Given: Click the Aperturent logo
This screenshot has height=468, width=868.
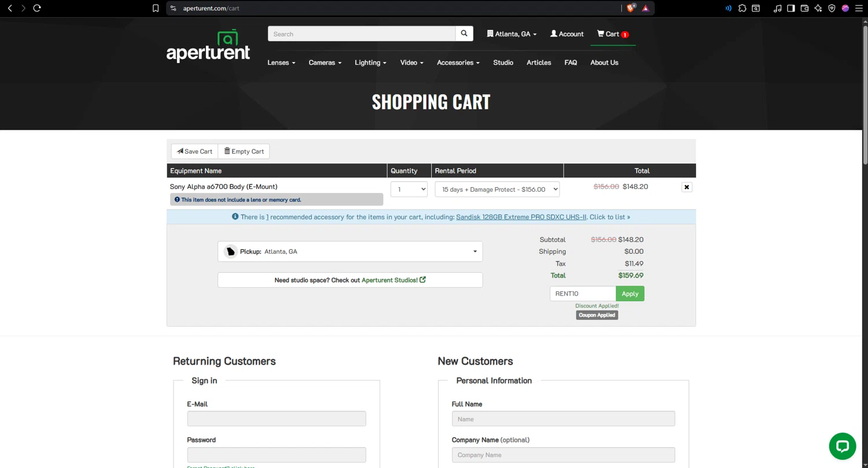Looking at the screenshot, I should click(x=208, y=46).
